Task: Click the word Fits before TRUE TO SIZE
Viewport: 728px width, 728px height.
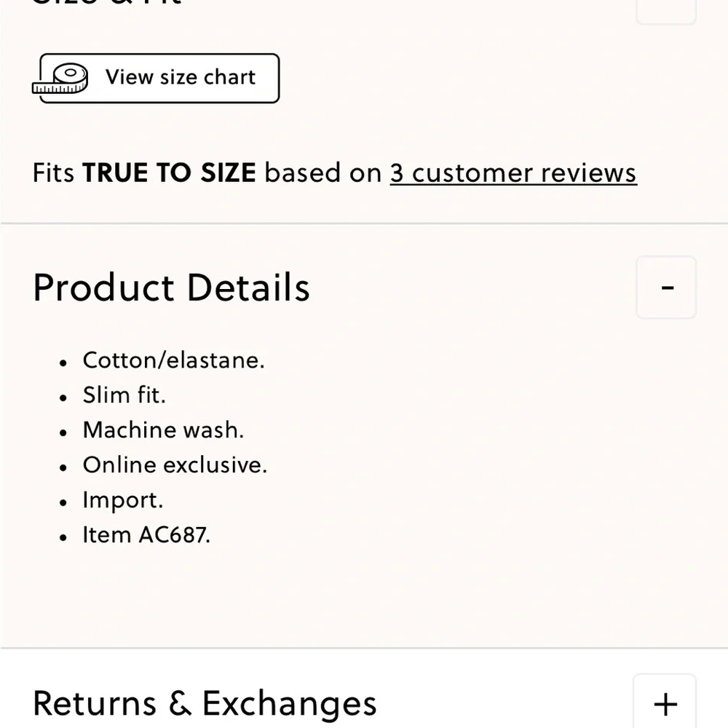Action: (53, 173)
